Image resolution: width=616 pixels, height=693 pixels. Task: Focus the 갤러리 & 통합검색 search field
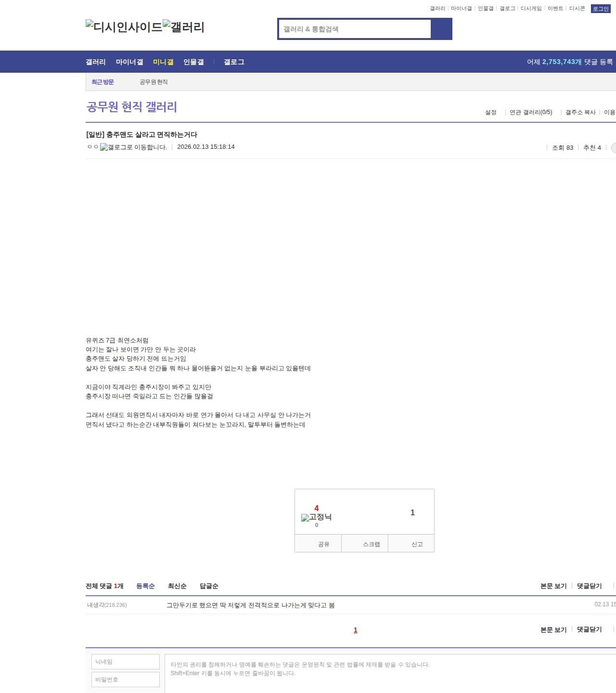click(355, 29)
